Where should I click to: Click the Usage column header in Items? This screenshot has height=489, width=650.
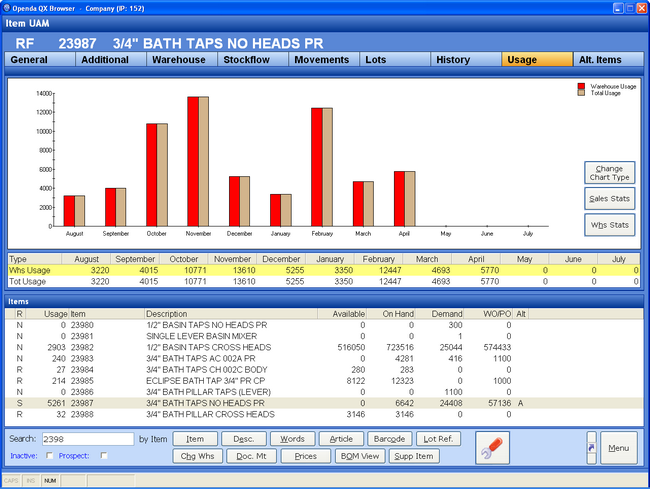click(47, 314)
